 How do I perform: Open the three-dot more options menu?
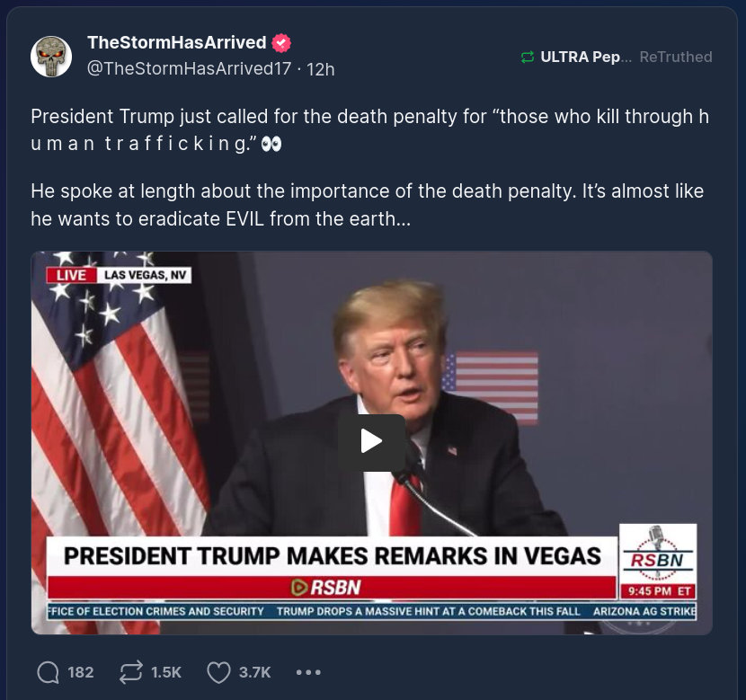[x=308, y=672]
